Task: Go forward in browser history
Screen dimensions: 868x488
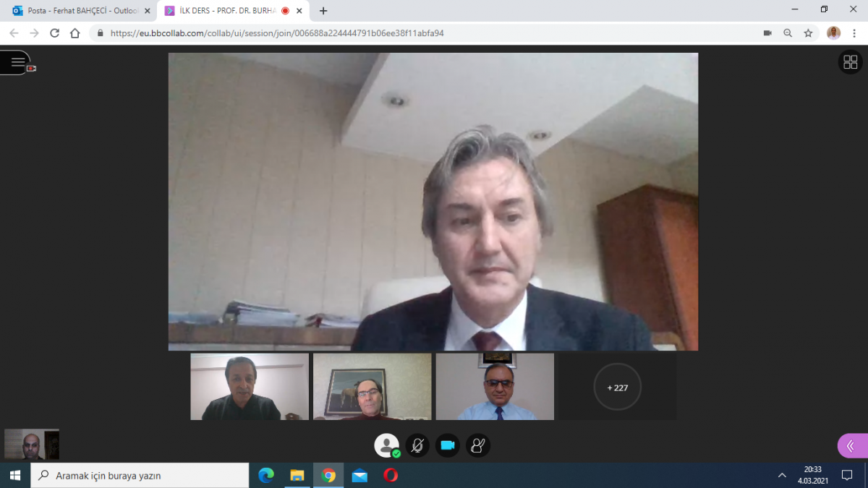Action: tap(34, 33)
